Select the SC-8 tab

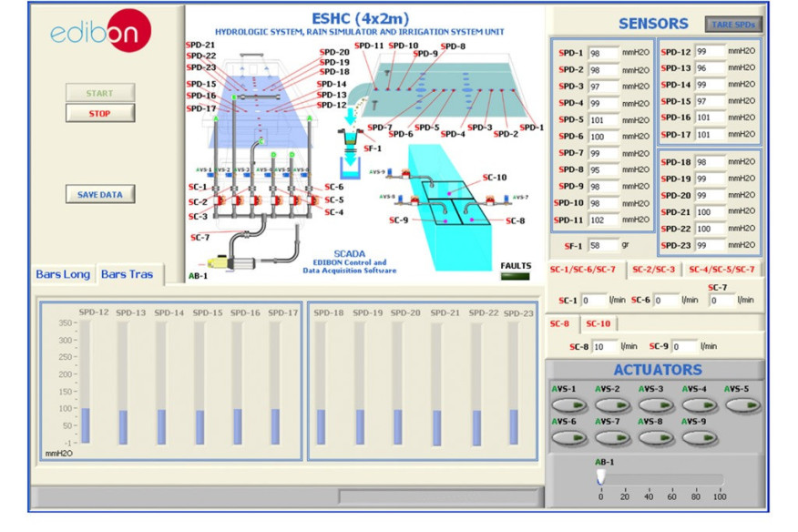560,323
